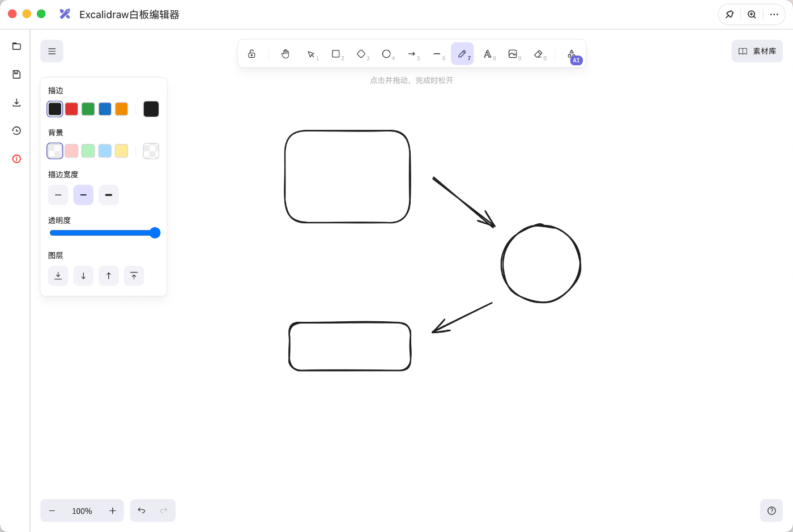This screenshot has width=793, height=532.
Task: Select the Ellipse shape tool
Action: pyautogui.click(x=386, y=54)
